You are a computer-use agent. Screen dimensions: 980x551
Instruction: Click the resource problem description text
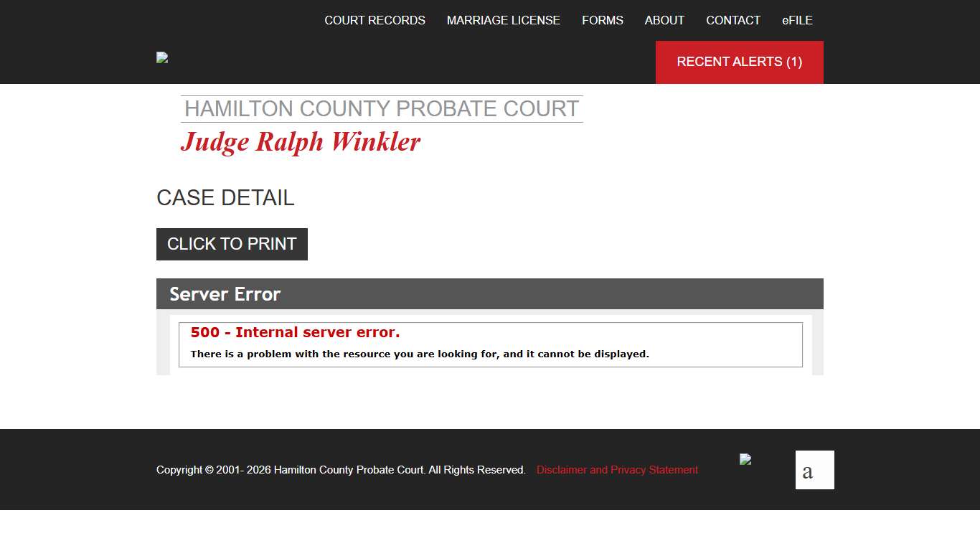pyautogui.click(x=419, y=354)
